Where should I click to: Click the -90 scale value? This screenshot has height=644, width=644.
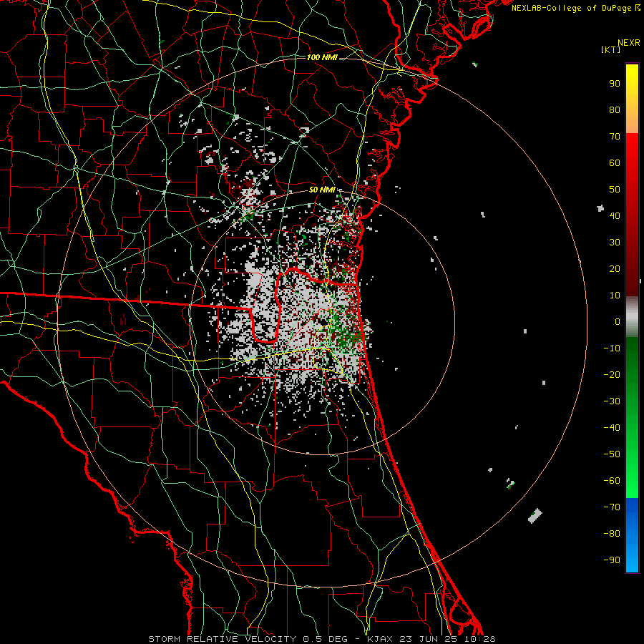(612, 560)
